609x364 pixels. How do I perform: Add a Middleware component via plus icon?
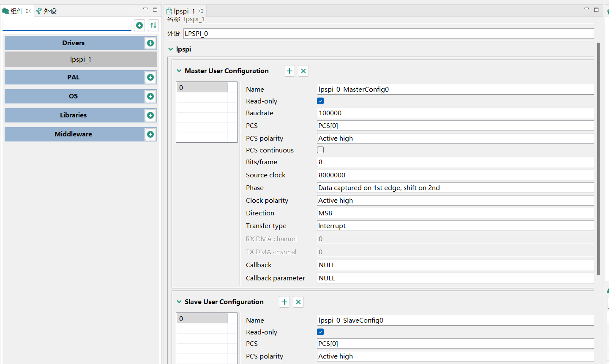pos(150,134)
